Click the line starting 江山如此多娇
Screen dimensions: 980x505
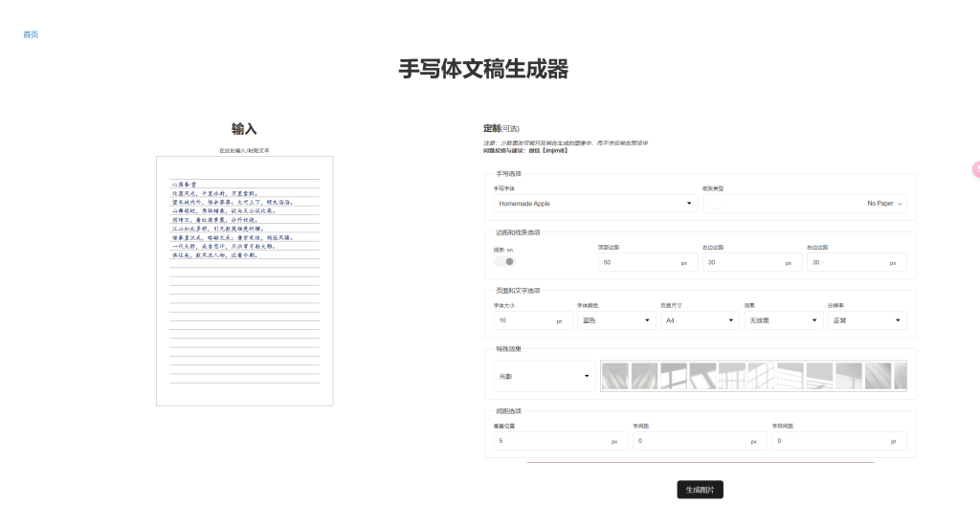coord(219,229)
